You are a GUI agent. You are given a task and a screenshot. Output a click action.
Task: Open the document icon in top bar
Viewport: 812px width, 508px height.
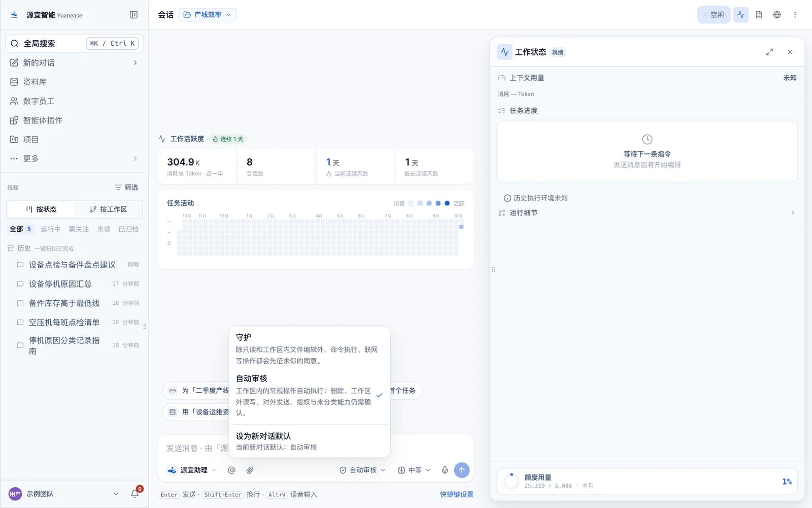click(759, 15)
